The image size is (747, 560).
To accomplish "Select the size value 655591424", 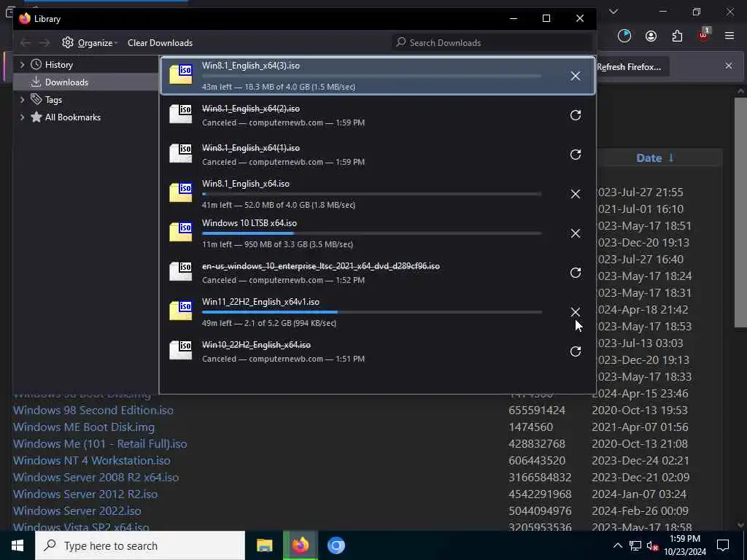I will pyautogui.click(x=537, y=411).
